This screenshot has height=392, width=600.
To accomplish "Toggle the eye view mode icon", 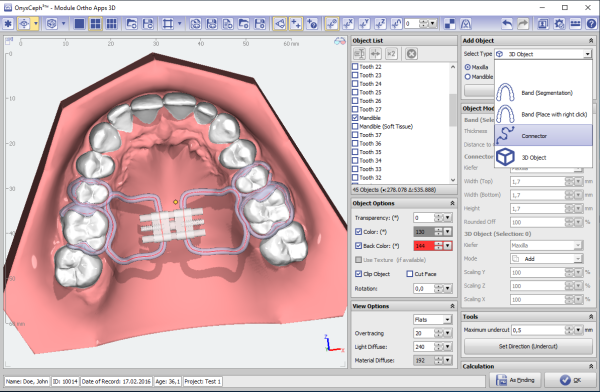I will tap(24, 24).
